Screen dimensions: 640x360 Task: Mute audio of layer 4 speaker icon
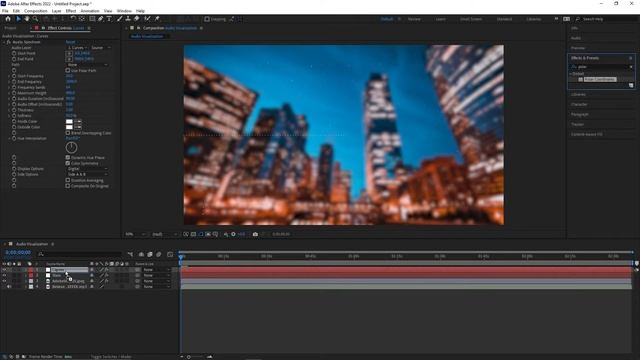(9, 287)
